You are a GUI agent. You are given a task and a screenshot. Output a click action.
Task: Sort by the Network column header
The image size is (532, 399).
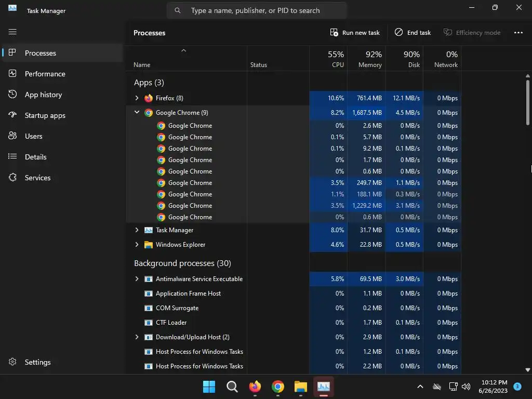442,59
